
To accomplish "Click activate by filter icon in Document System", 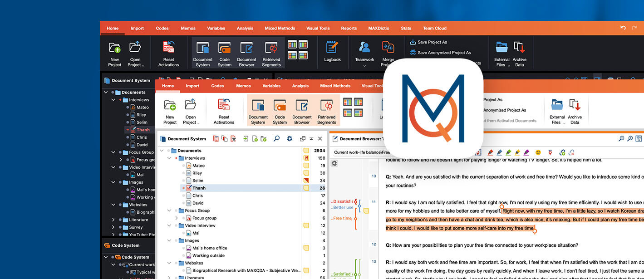I will 233,139.
